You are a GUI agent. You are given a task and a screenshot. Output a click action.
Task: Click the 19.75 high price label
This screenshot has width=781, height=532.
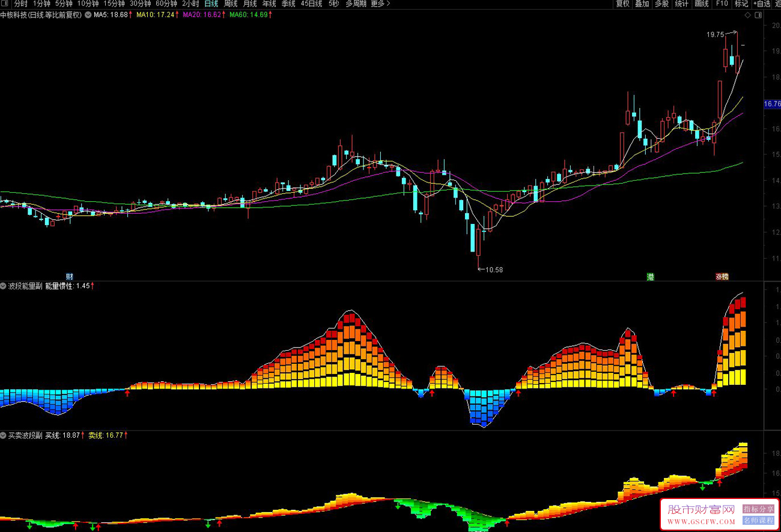coord(716,35)
